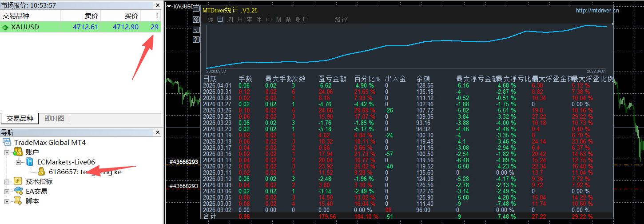Click the 29.69 % percentage on 2026.03.26
Viewport: 644px width, 224px height.
click(x=365, y=111)
